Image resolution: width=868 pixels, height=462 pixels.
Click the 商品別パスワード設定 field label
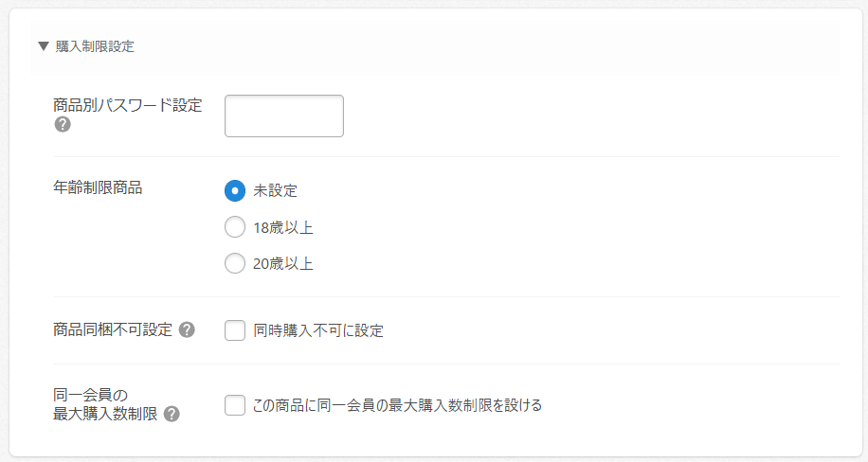click(x=128, y=105)
